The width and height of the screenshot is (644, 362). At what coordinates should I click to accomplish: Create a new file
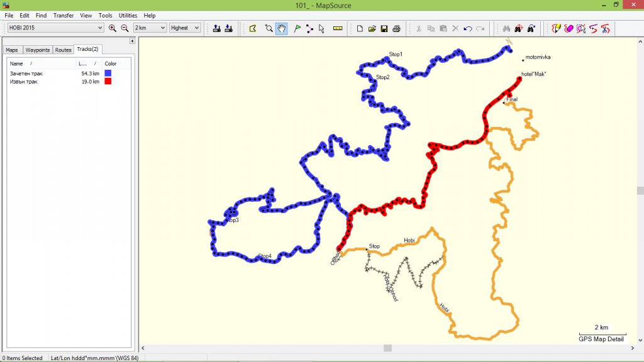[x=360, y=28]
